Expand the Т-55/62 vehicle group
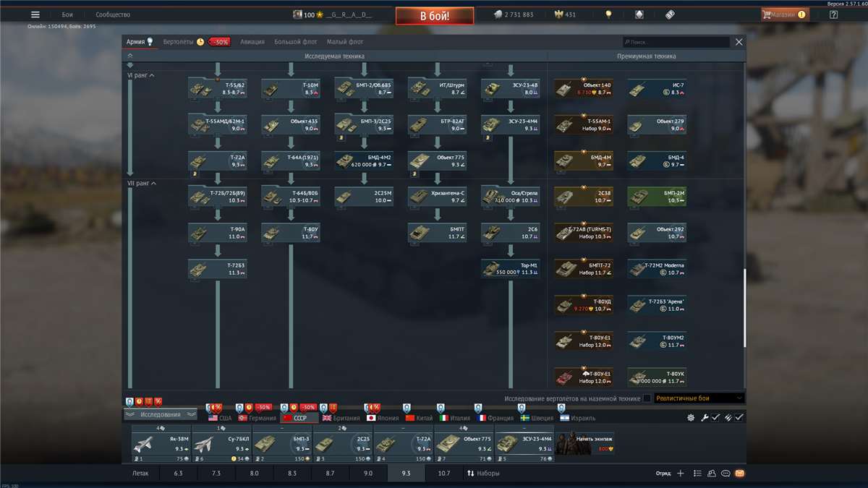The height and width of the screenshot is (488, 868). [x=217, y=88]
